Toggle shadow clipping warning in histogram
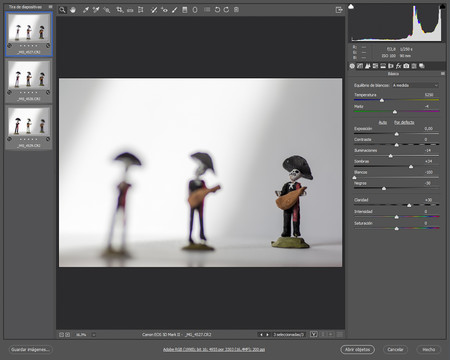 (x=351, y=6)
